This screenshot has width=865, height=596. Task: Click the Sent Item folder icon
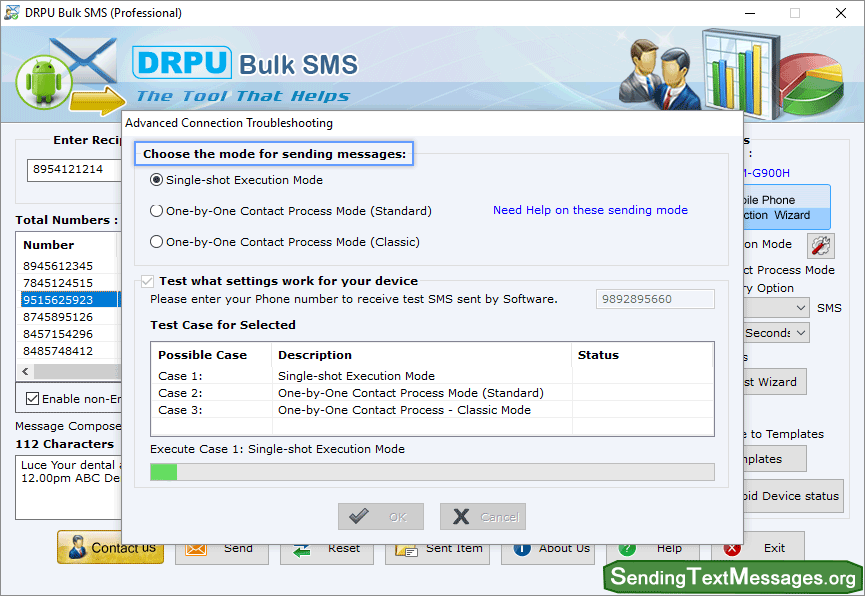[406, 550]
